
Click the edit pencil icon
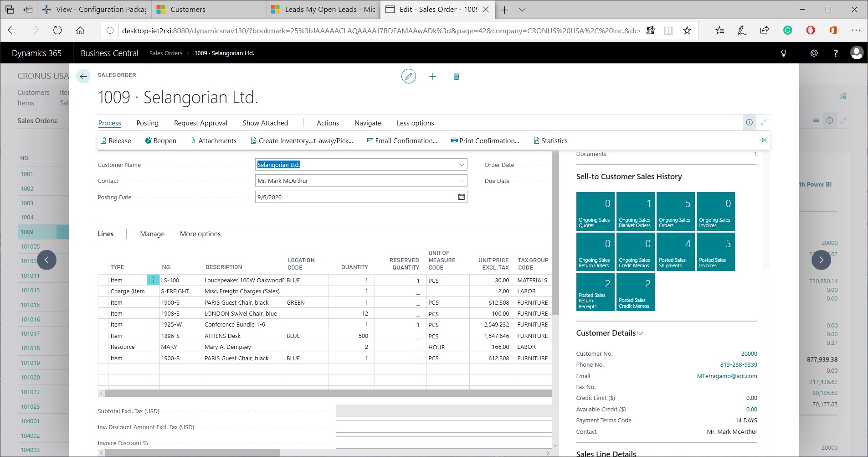pyautogui.click(x=408, y=76)
